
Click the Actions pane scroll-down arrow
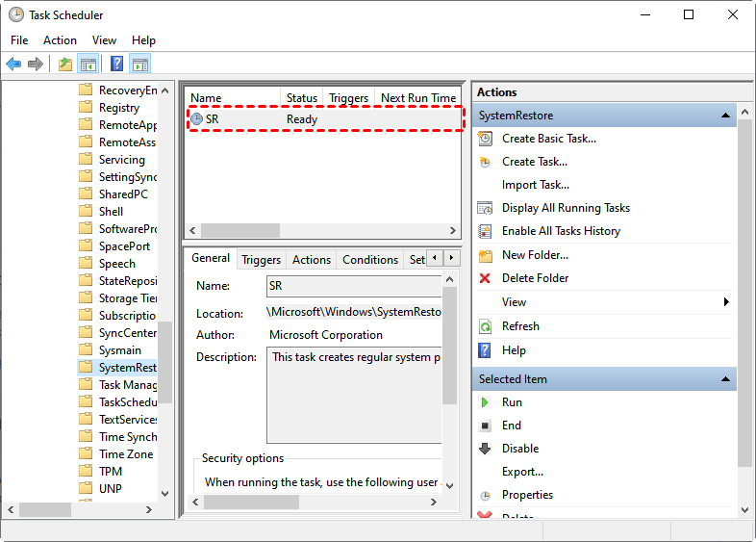tap(744, 509)
